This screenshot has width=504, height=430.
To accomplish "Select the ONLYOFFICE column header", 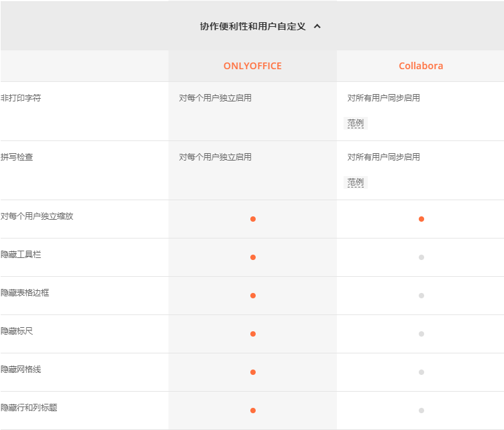I will click(252, 66).
